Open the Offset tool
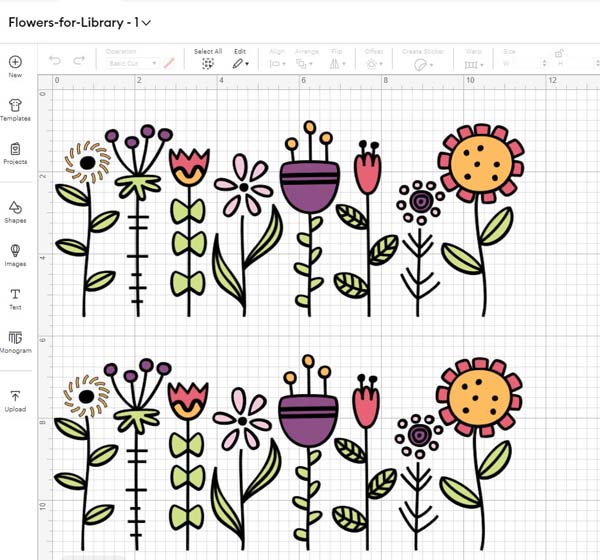 pyautogui.click(x=374, y=64)
